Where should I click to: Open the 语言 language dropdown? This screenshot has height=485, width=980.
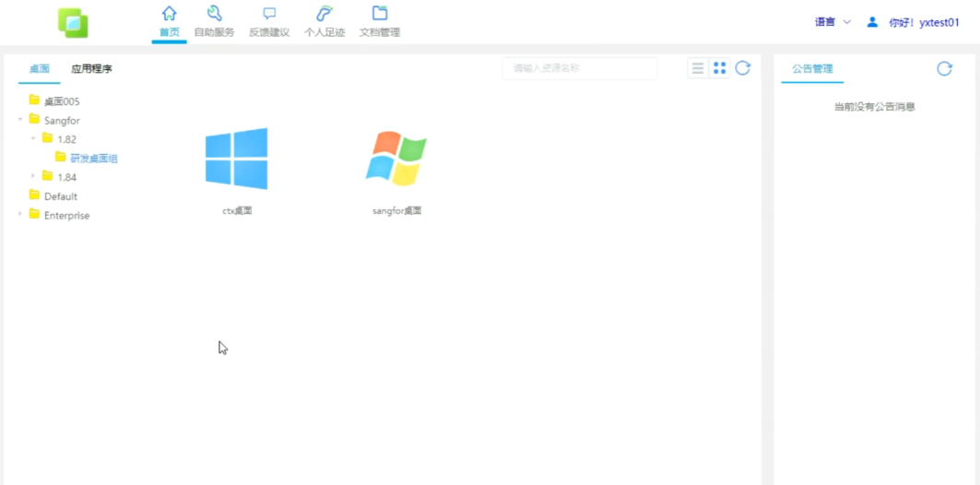(832, 22)
